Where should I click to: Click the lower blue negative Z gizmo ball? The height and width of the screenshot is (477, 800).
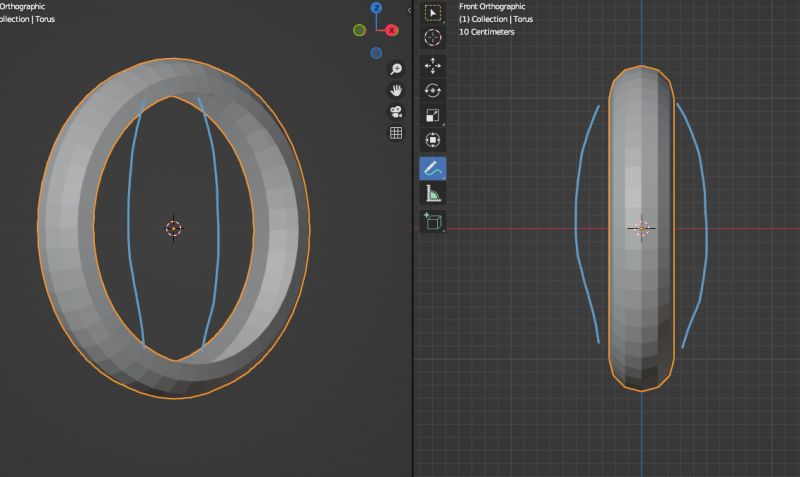(376, 53)
